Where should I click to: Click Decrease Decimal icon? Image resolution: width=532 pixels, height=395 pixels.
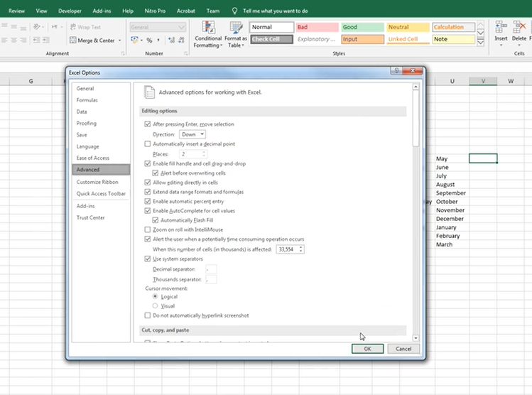(182, 40)
